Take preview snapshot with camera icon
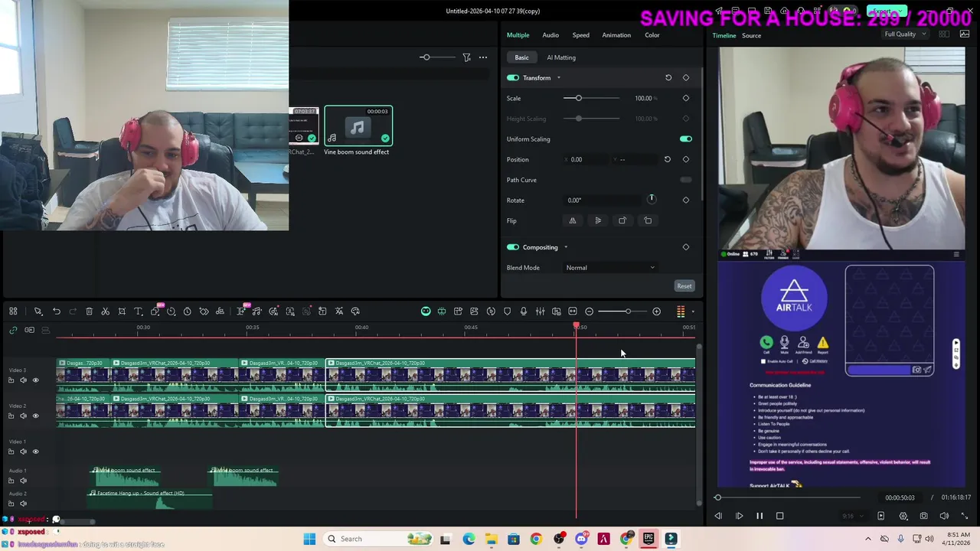Image resolution: width=980 pixels, height=551 pixels. (x=923, y=516)
